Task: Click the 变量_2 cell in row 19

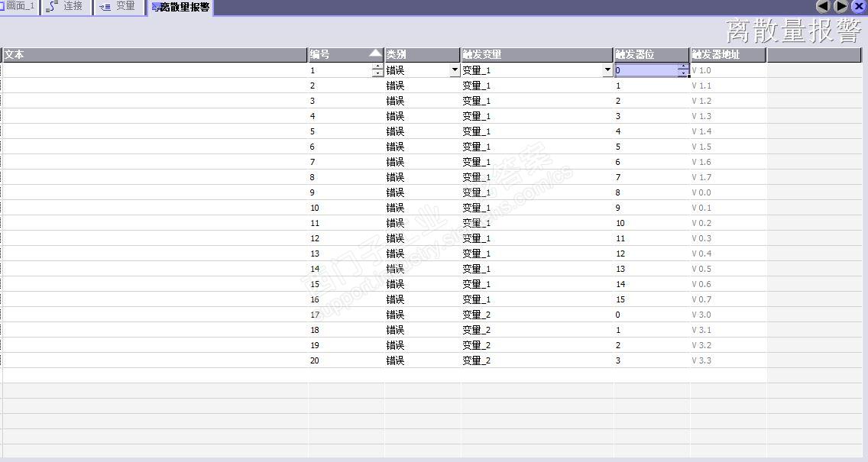Action: point(537,345)
